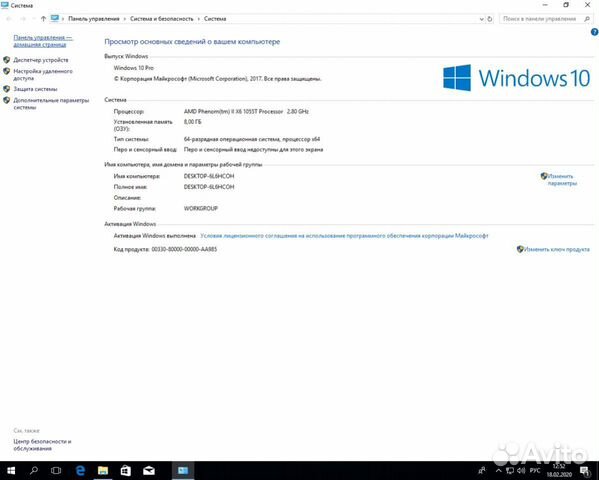Launch Microsoft Edge from taskbar
The width and height of the screenshot is (599, 480).
(x=80, y=470)
